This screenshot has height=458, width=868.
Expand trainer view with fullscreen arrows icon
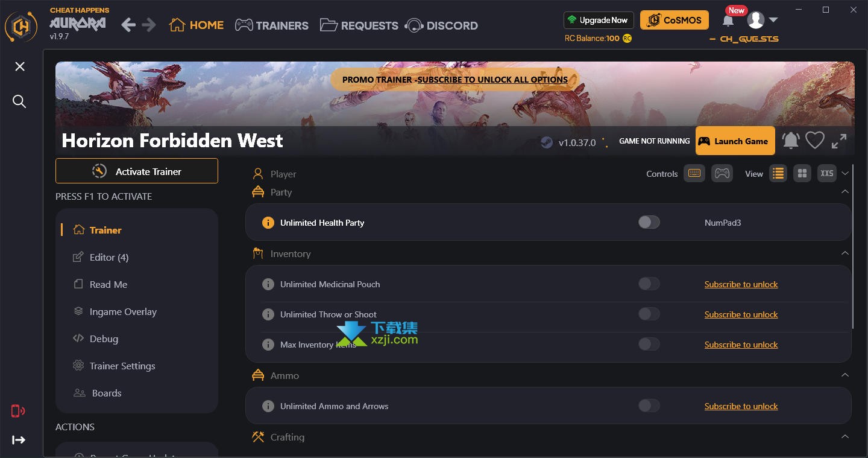point(839,141)
